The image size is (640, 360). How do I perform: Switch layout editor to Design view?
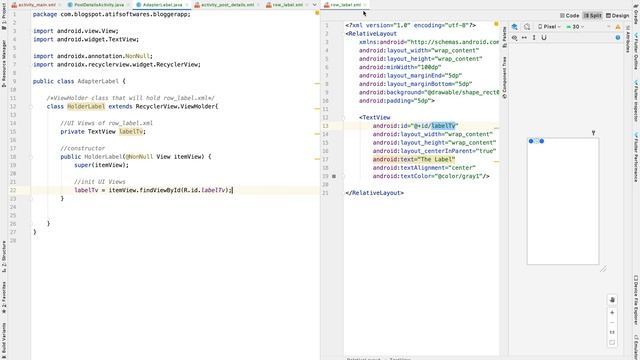pos(617,16)
